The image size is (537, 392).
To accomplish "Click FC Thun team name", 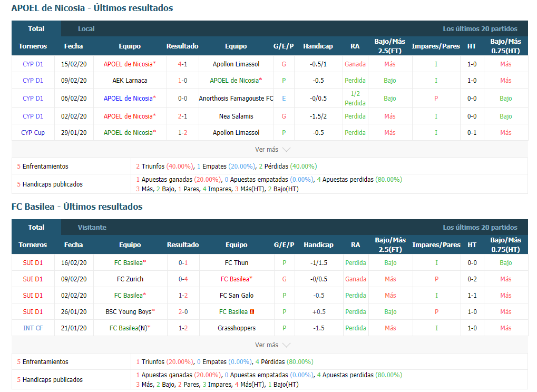I will [x=236, y=262].
